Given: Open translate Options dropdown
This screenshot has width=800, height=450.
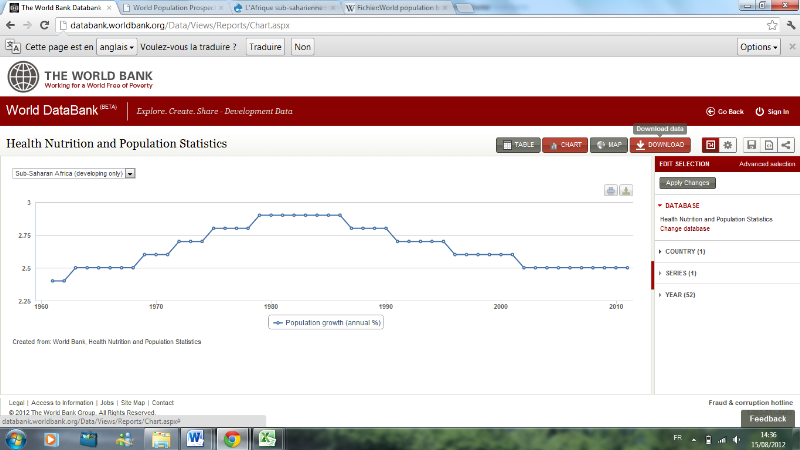Looking at the screenshot, I should pyautogui.click(x=759, y=47).
